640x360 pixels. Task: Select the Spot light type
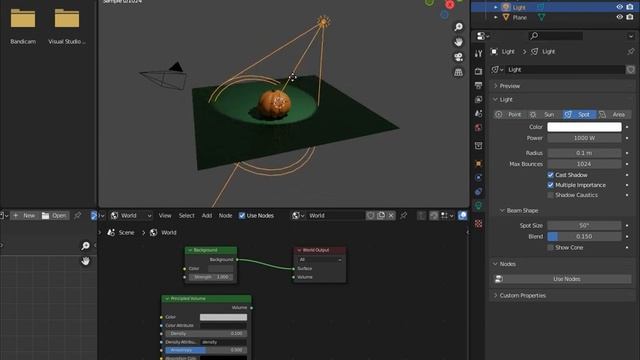[x=579, y=114]
